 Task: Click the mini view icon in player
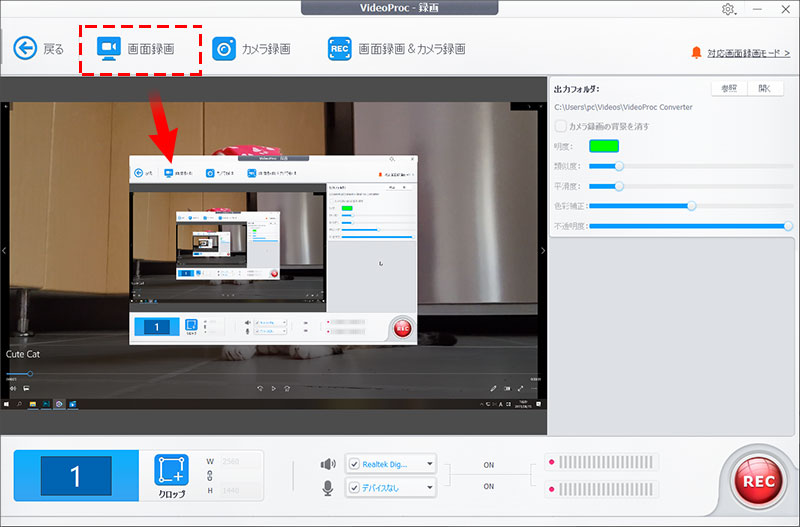pos(507,389)
